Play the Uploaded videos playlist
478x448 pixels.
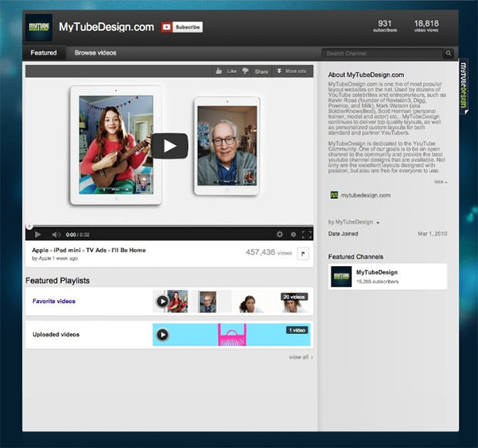click(162, 335)
